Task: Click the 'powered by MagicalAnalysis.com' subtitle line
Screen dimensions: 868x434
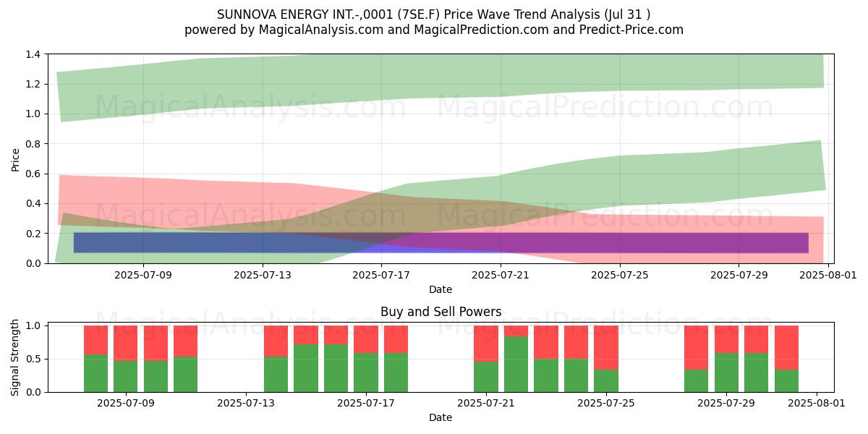Action: pyautogui.click(x=434, y=30)
